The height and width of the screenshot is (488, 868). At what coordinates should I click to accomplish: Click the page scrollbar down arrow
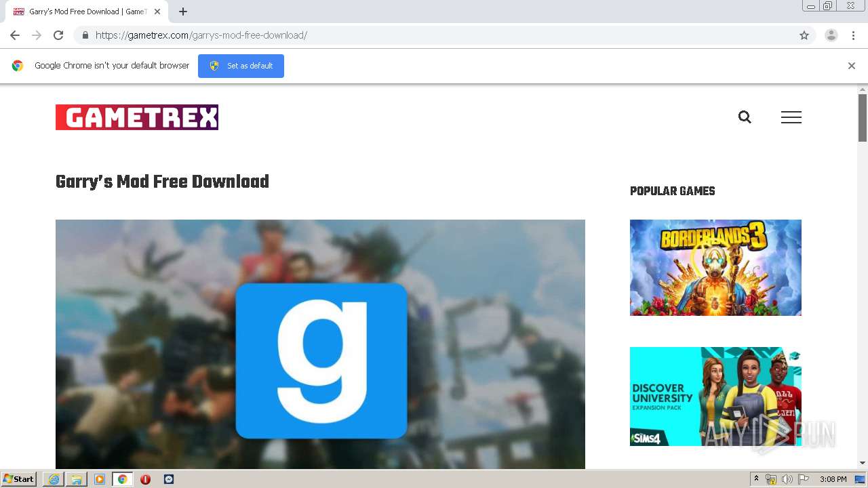[863, 463]
